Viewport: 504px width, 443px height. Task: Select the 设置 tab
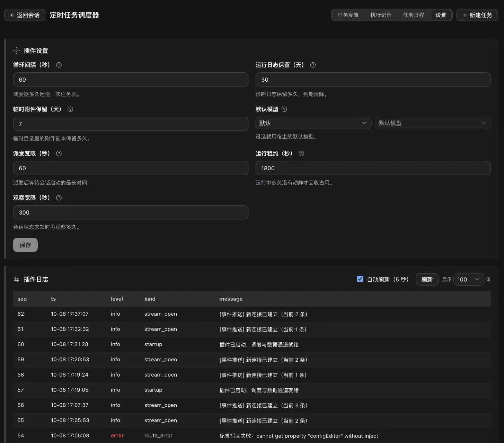pyautogui.click(x=441, y=15)
